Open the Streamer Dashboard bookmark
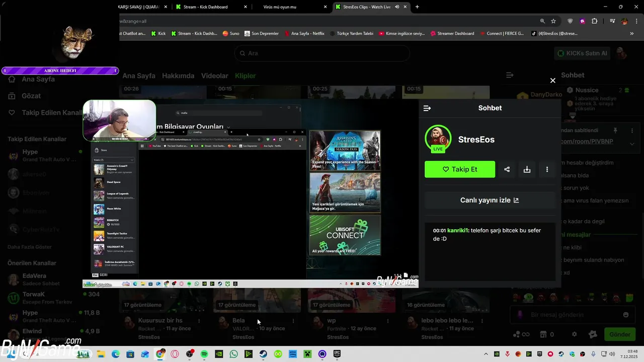The height and width of the screenshot is (362, 644). click(x=452, y=34)
